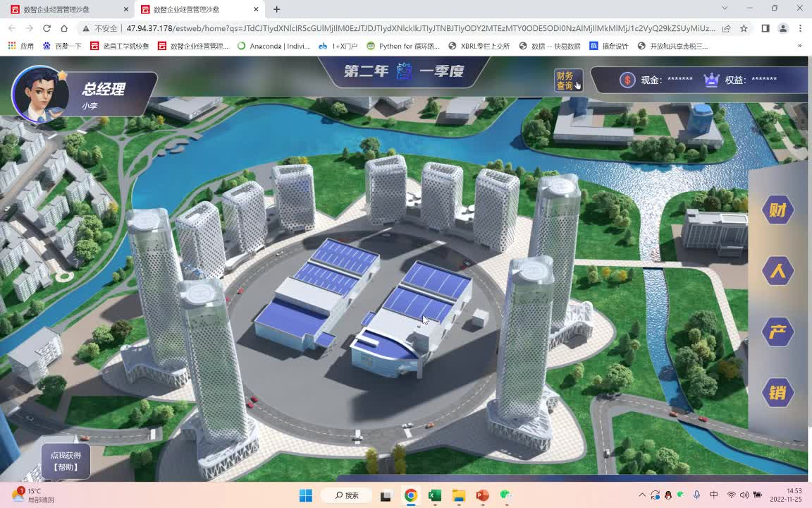This screenshot has height=508, width=812.
Task: Close the first browser tab
Action: pyautogui.click(x=126, y=9)
